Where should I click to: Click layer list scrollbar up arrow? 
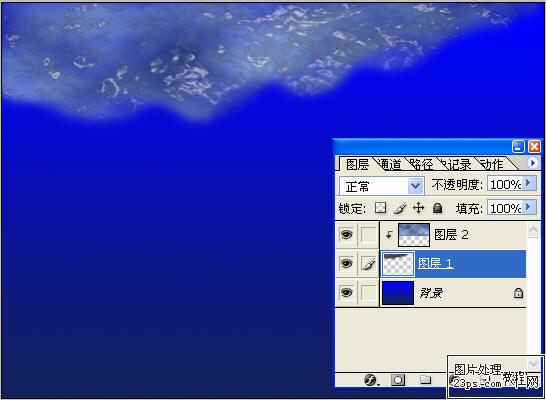(x=533, y=230)
